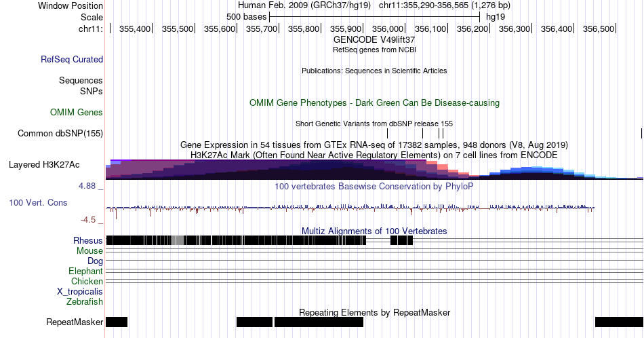Image resolution: width=644 pixels, height=338 pixels.
Task: Click the GTEx Gene Expression track title
Action: tap(374, 145)
